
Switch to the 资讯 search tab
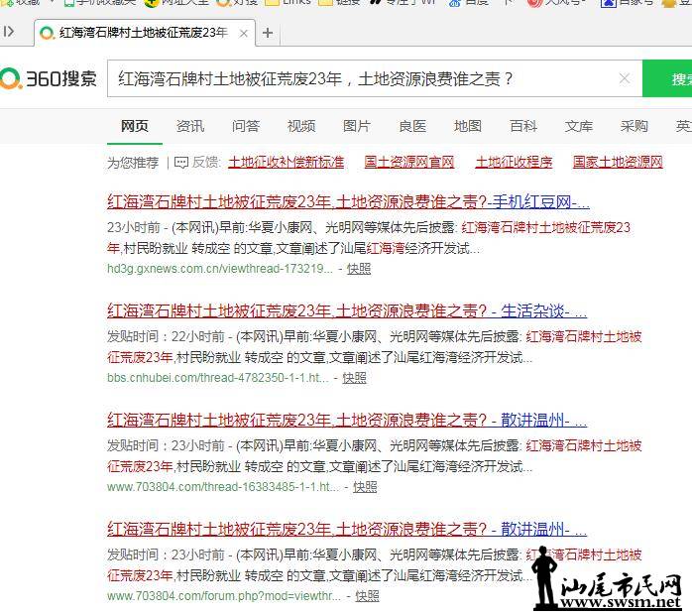coord(190,126)
